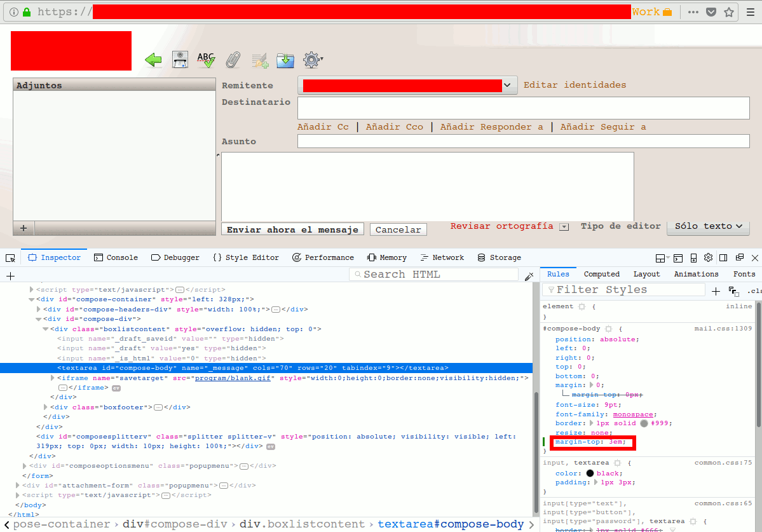Switch to the Console tab
Image resolution: width=762 pixels, height=532 pixels.
click(x=116, y=257)
